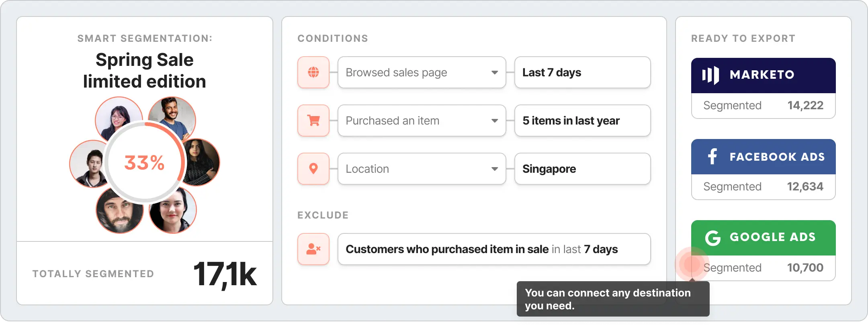Viewport: 868px width, 327px height.
Task: Select the Last 7 days field
Action: click(x=582, y=72)
